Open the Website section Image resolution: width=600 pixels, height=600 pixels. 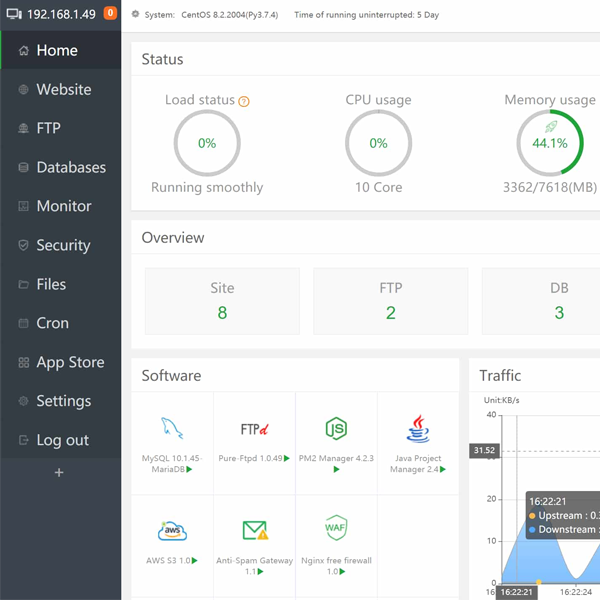click(x=60, y=89)
